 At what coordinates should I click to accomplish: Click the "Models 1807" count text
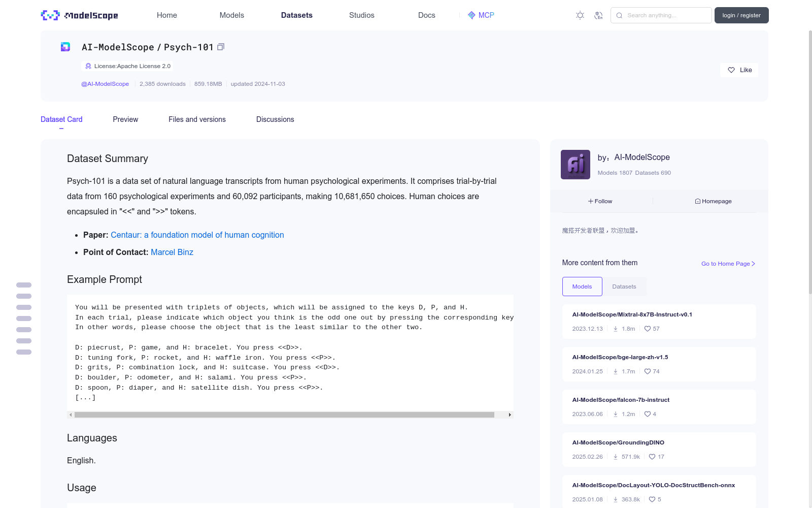tap(615, 173)
